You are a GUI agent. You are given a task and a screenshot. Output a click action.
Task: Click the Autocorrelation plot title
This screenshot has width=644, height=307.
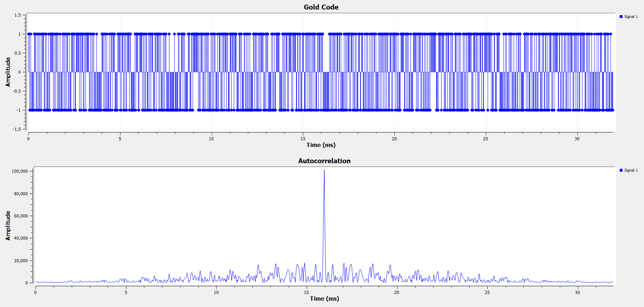point(324,161)
